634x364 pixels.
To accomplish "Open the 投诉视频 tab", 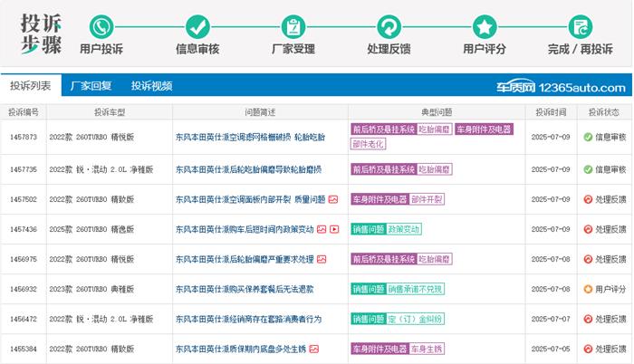I will click(151, 86).
